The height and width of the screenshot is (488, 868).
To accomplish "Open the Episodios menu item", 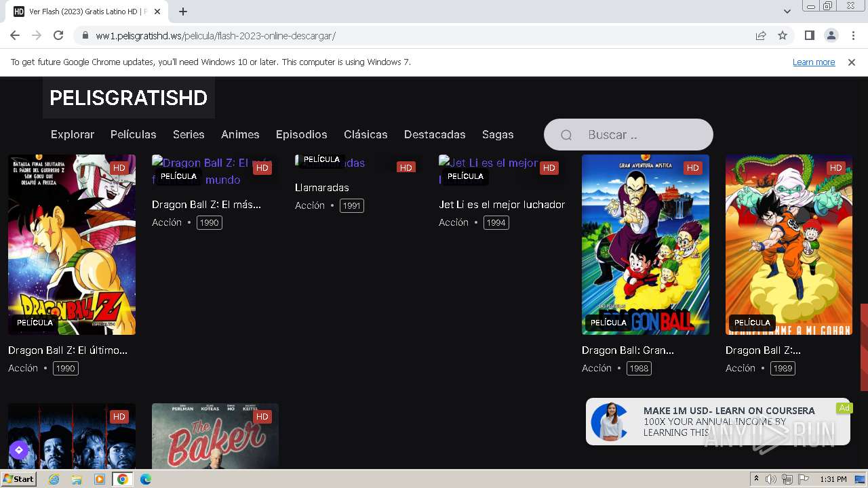I will click(302, 134).
